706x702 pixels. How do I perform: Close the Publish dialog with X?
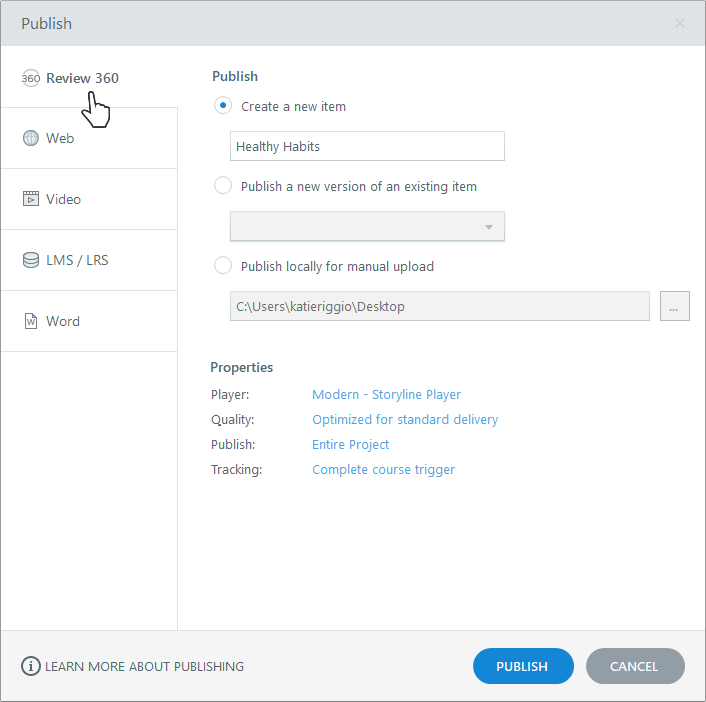pyautogui.click(x=680, y=23)
